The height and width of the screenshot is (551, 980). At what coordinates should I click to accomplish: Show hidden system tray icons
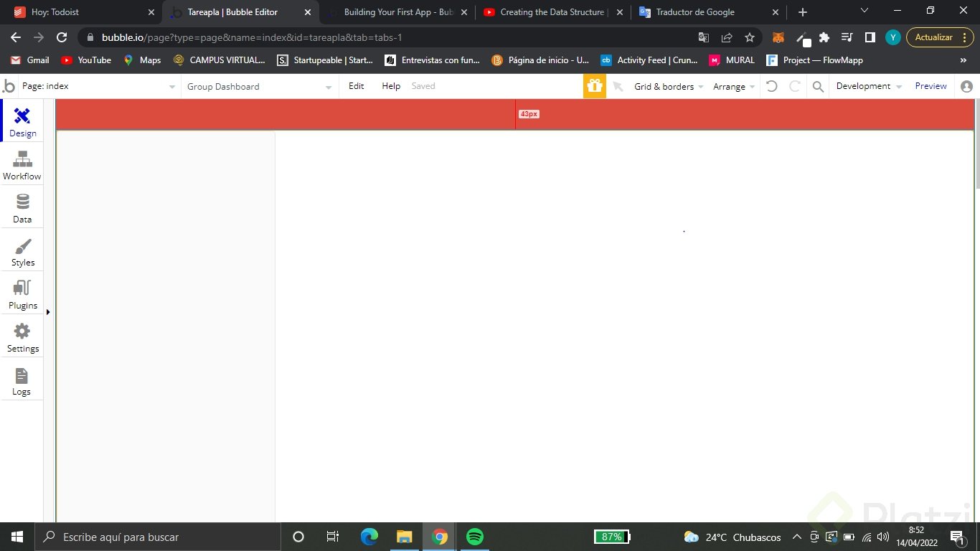[797, 537]
